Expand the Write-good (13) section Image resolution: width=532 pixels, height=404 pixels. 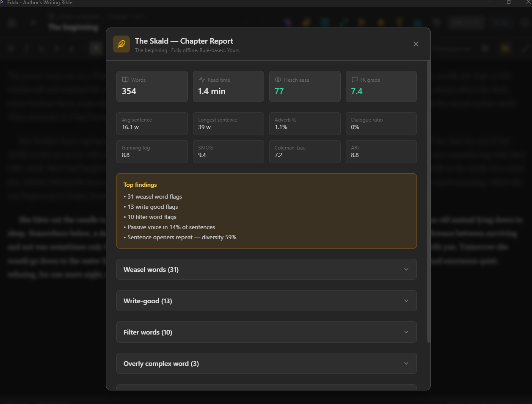tap(267, 301)
